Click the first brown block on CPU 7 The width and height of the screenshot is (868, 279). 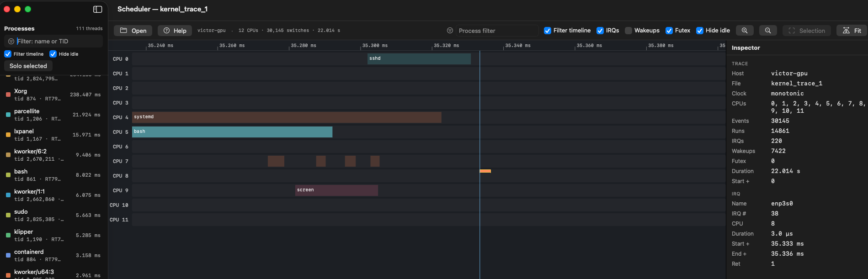276,161
